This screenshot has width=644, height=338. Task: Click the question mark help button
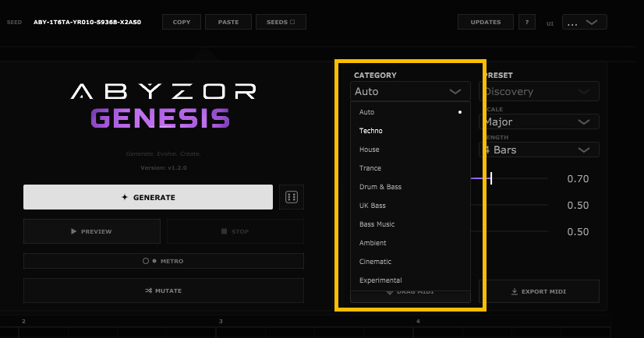[526, 22]
